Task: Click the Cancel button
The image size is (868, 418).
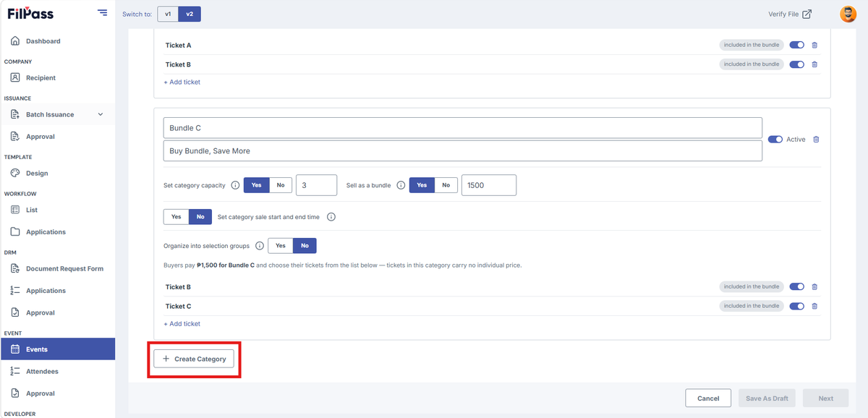Action: [708, 398]
